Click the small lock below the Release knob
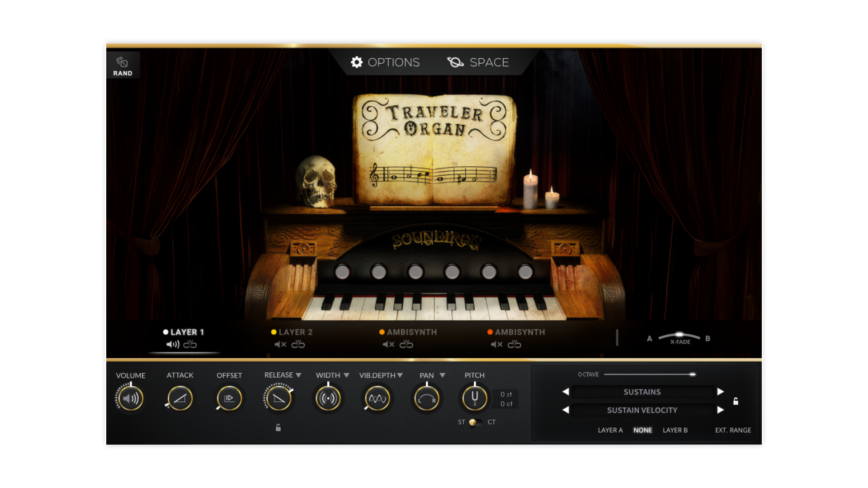The image size is (868, 488). (x=278, y=427)
